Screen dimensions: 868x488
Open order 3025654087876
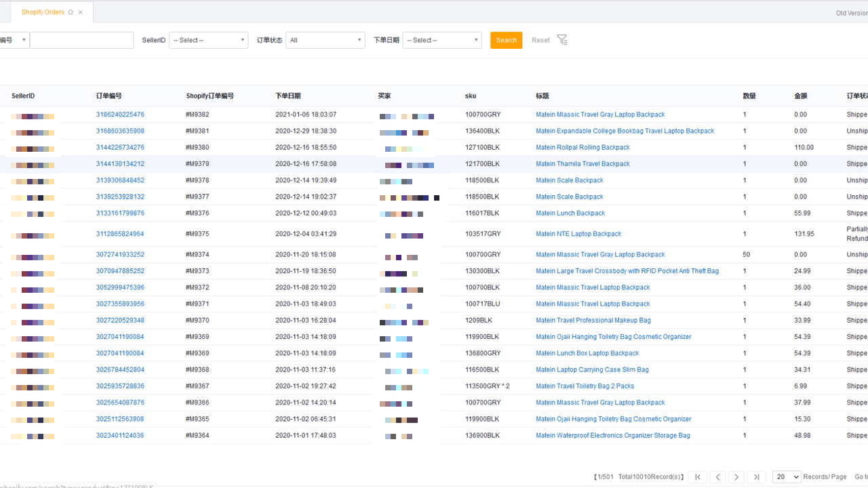click(x=120, y=403)
